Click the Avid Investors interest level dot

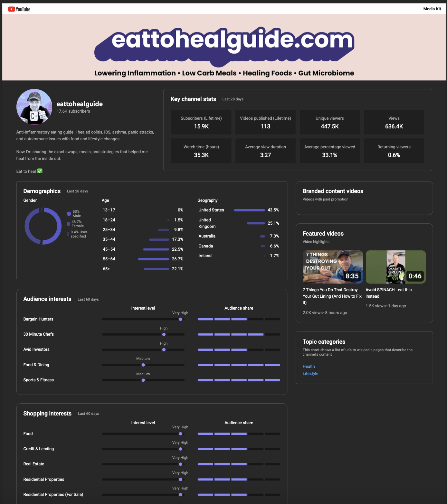pyautogui.click(x=164, y=350)
